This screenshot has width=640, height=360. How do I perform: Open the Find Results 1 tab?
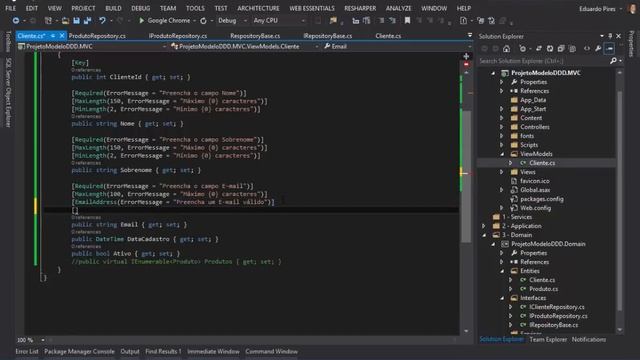tap(163, 351)
